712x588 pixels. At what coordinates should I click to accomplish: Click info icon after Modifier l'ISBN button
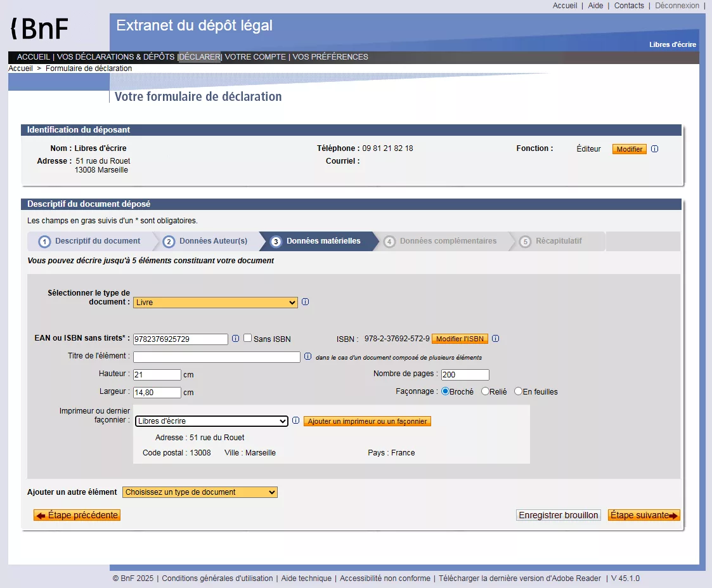tap(496, 339)
